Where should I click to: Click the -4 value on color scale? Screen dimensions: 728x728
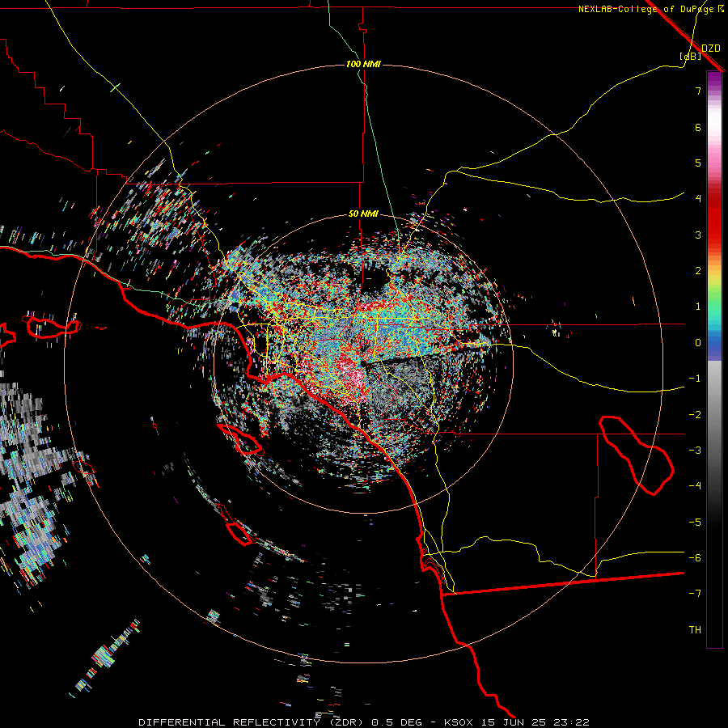tap(695, 486)
